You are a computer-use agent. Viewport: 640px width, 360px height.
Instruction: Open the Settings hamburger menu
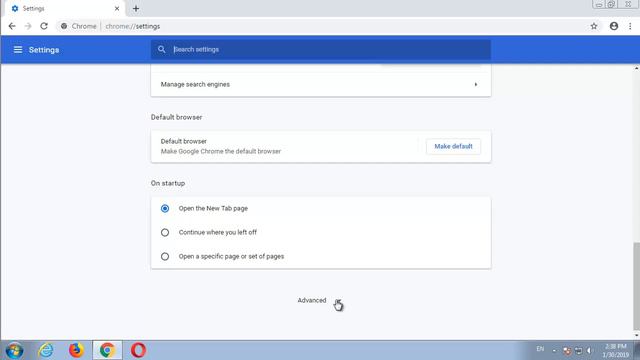pos(18,50)
